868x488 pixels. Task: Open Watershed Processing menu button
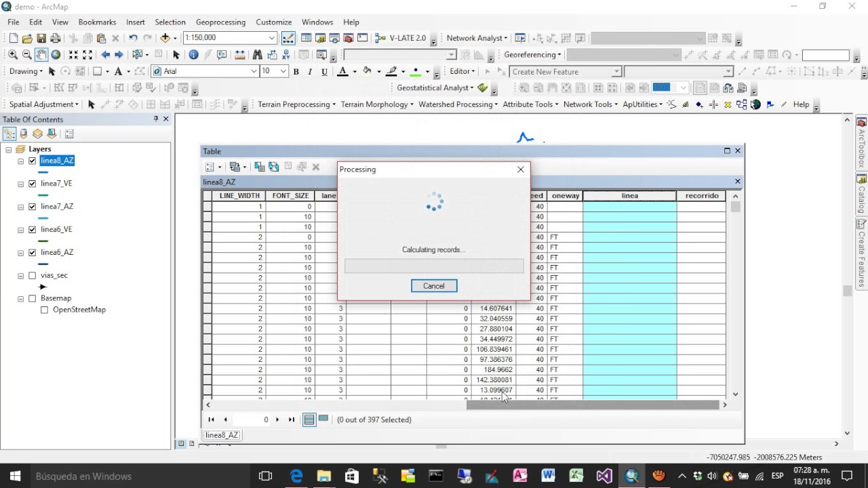click(458, 104)
